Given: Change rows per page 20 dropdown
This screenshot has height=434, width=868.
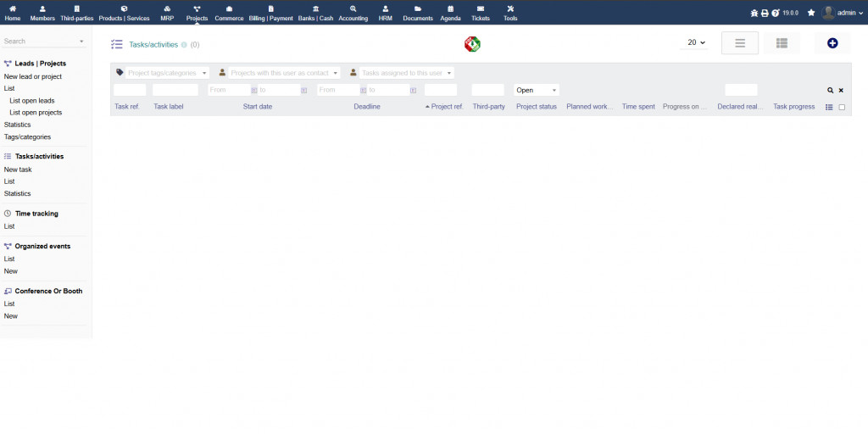Looking at the screenshot, I should point(696,42).
